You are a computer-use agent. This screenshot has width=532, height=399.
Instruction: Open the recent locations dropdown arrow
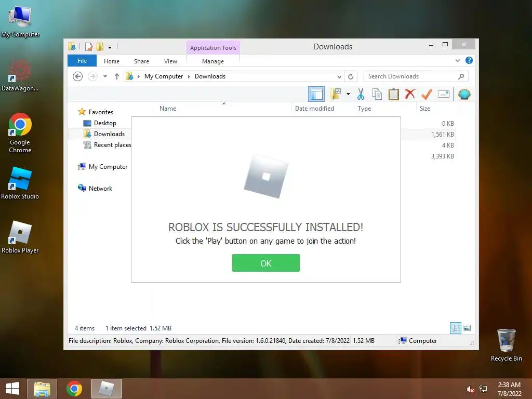point(105,76)
